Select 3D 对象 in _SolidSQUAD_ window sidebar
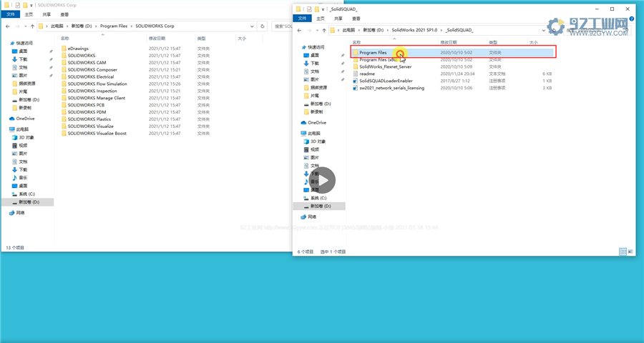The height and width of the screenshot is (343, 644). tap(315, 141)
